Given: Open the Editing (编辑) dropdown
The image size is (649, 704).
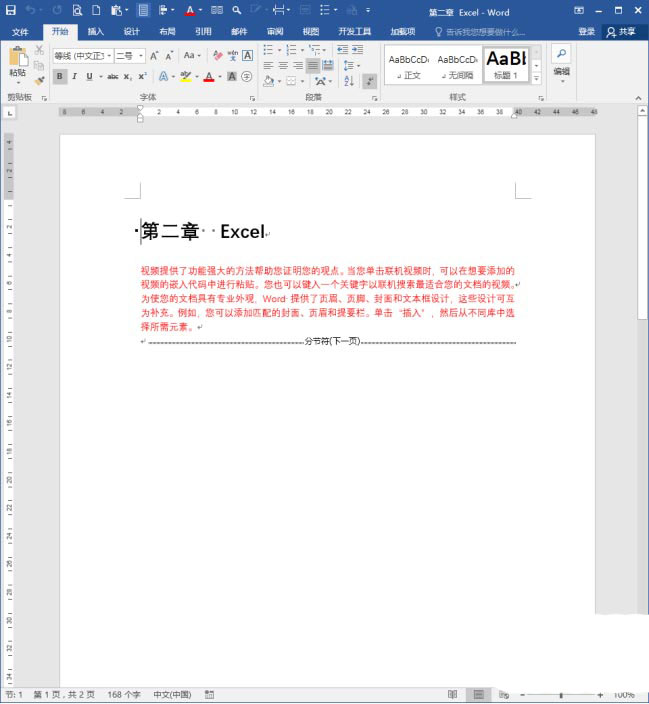Looking at the screenshot, I should 561,65.
